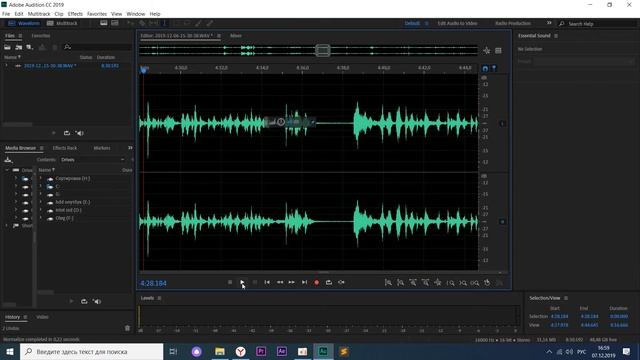The width and height of the screenshot is (640, 360).
Task: Click Zoom In Amplitude icon
Action: point(389,282)
